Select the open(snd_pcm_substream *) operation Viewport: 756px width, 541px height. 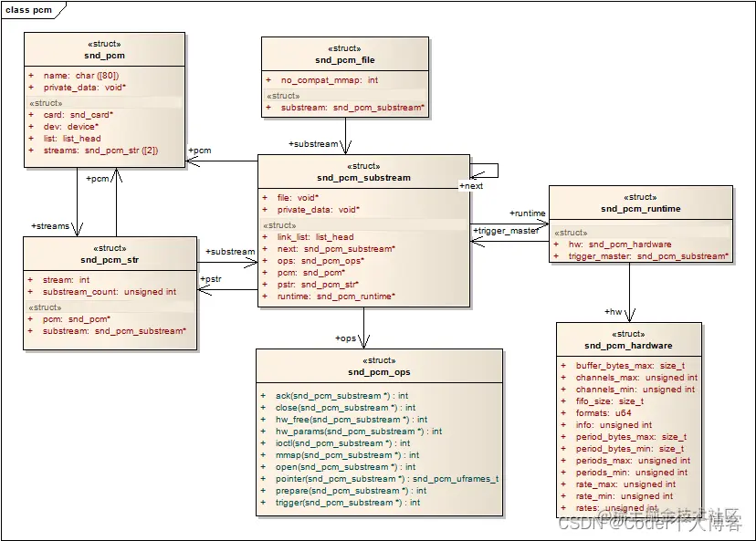(x=345, y=467)
